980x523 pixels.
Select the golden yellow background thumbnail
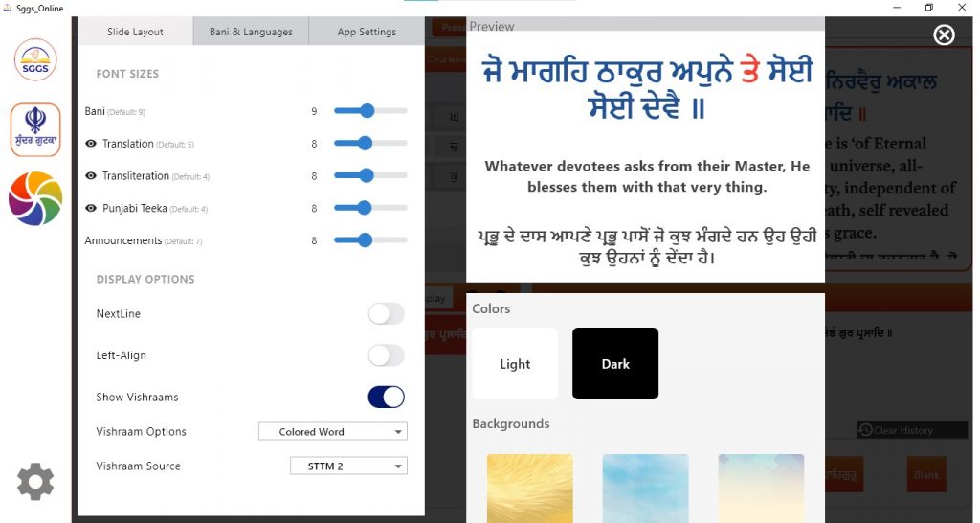[529, 488]
